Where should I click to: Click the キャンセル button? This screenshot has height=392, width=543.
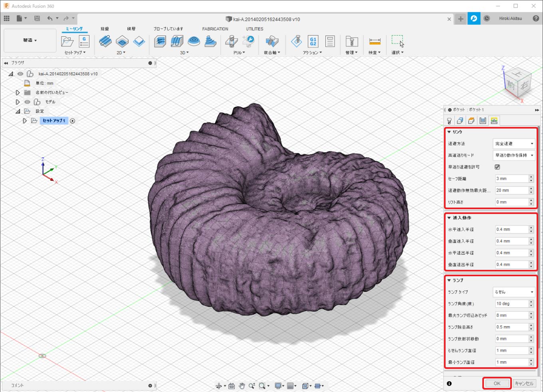point(524,383)
